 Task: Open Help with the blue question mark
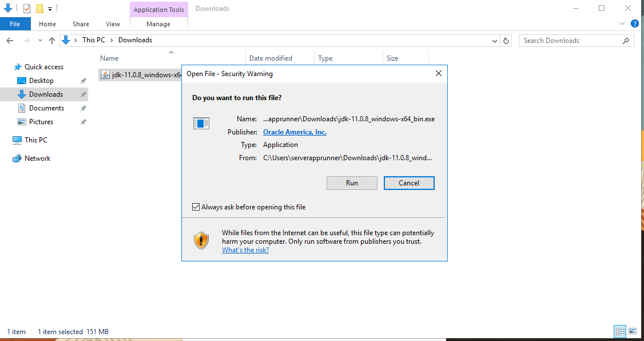tap(634, 24)
